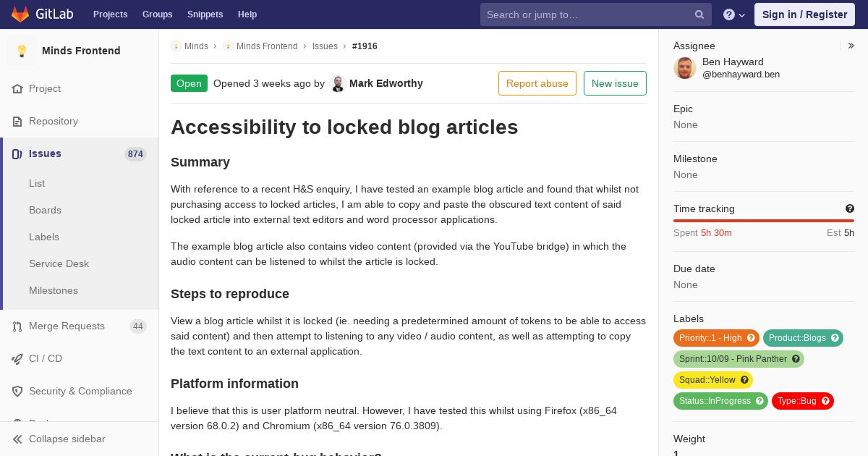Click the @benhayward.ben username text
Screen dimensions: 868x456
pyautogui.click(x=741, y=74)
